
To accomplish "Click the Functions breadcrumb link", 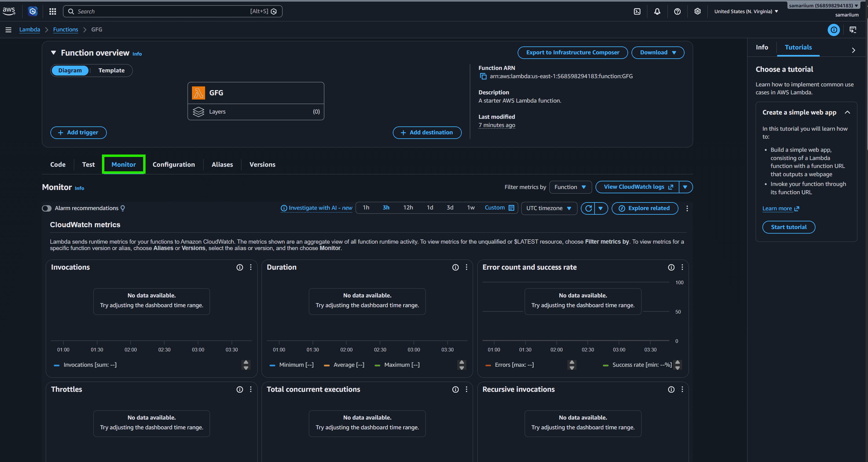I will pyautogui.click(x=65, y=30).
